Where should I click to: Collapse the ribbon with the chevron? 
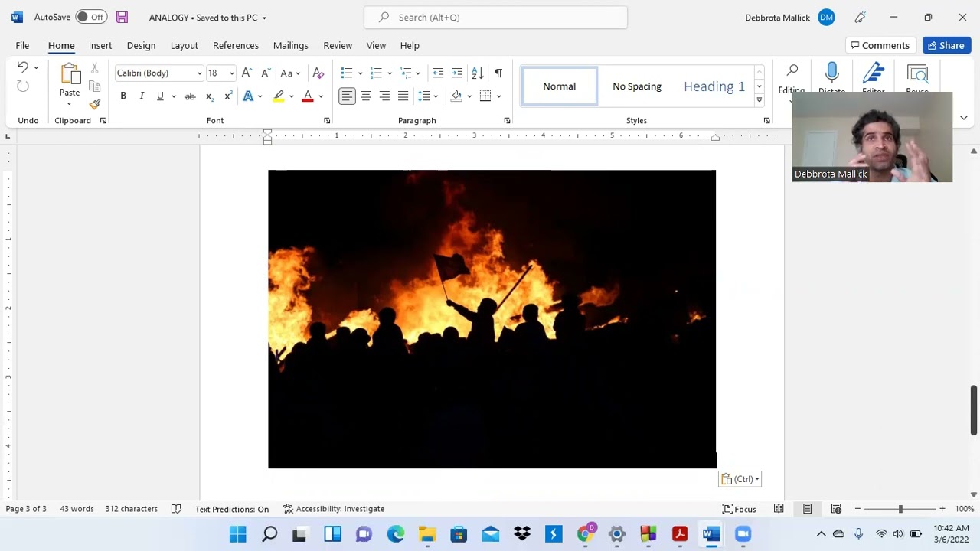click(963, 119)
